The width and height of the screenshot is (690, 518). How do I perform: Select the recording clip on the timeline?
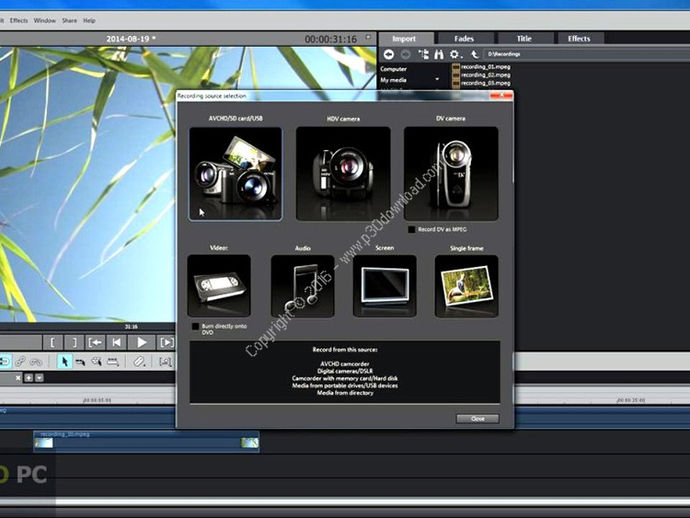pyautogui.click(x=147, y=441)
